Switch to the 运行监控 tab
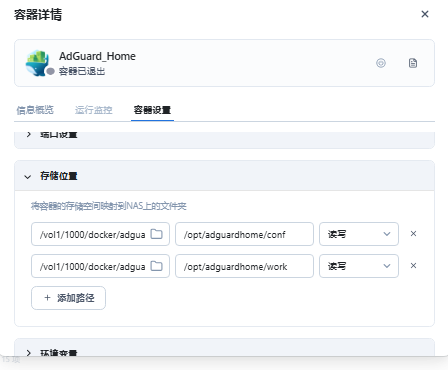The height and width of the screenshot is (370, 448). (x=93, y=110)
